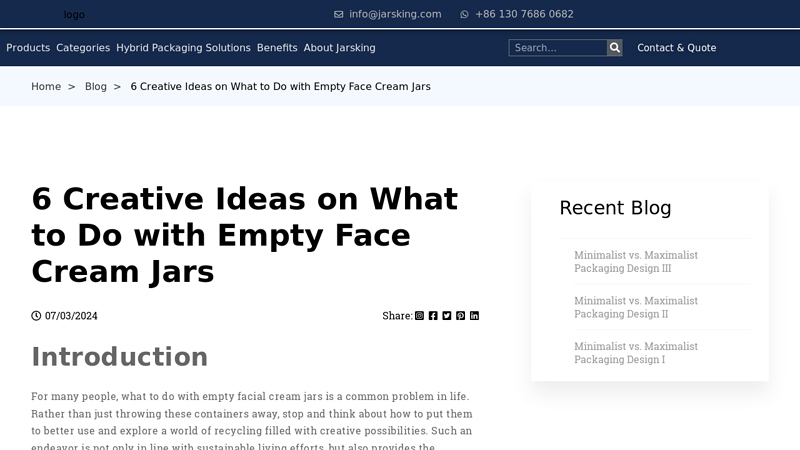This screenshot has height=450, width=800.
Task: Share the post on Instagram
Action: point(419,316)
